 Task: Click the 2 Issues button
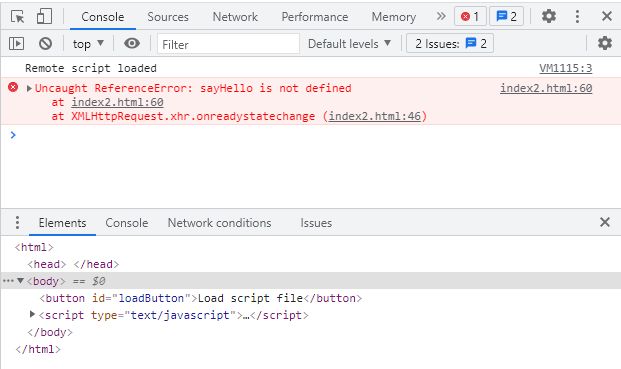(x=450, y=44)
